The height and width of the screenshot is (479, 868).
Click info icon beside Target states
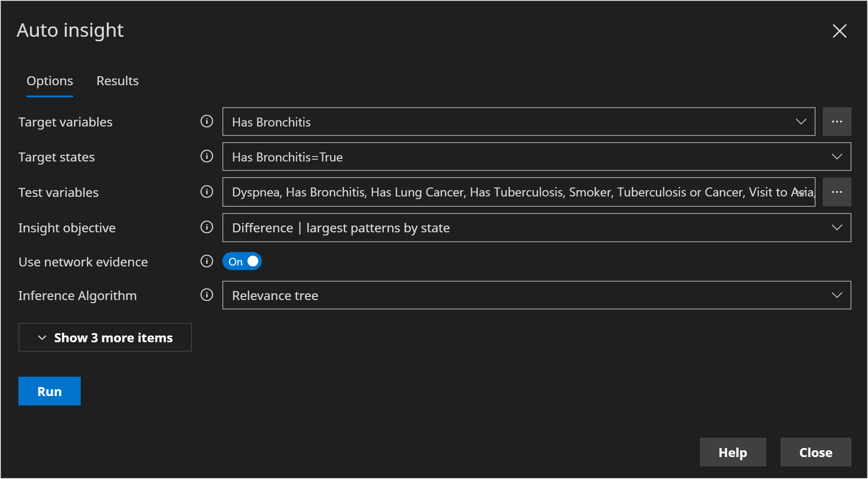(207, 156)
